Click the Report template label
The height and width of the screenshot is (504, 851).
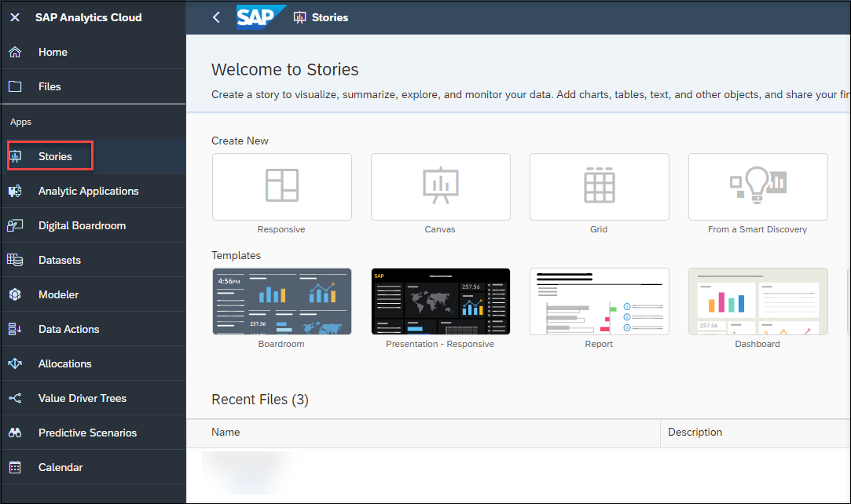point(599,344)
